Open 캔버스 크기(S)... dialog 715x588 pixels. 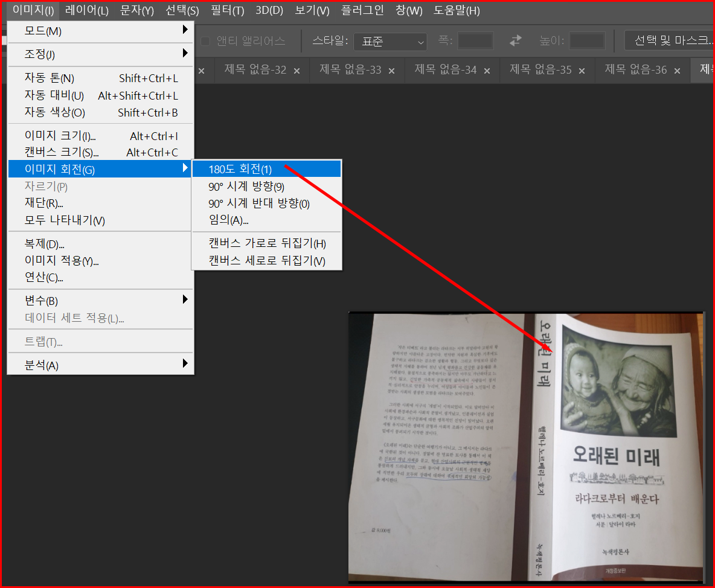[101, 152]
